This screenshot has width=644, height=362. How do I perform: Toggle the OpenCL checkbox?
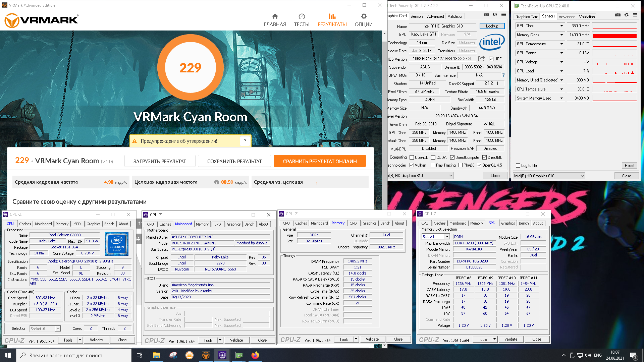(x=412, y=158)
